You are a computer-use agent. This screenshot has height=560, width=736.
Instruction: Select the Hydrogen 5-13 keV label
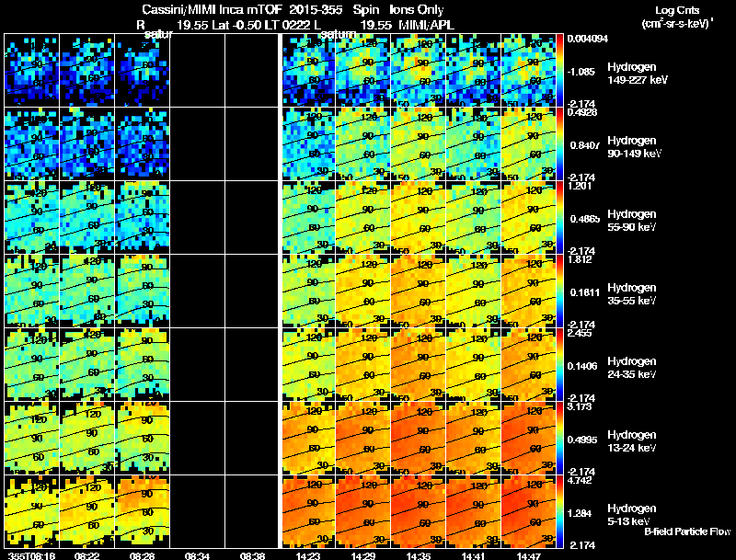point(632,515)
